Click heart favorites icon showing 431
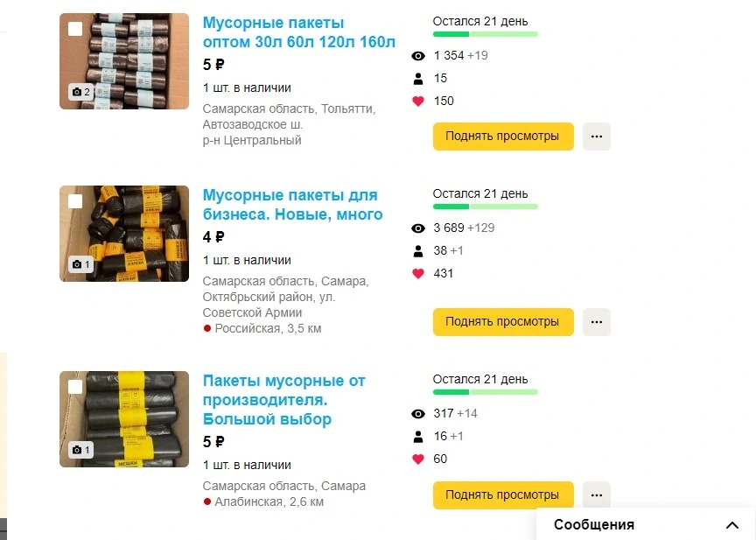756x540 pixels. point(418,274)
